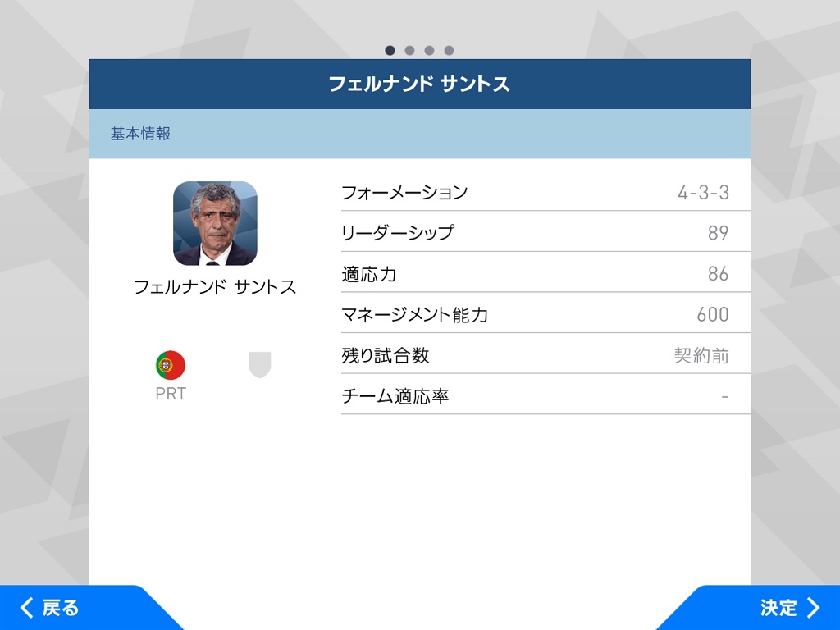This screenshot has width=840, height=630.
Task: Tap the manager portrait thumbnail
Action: (x=215, y=223)
